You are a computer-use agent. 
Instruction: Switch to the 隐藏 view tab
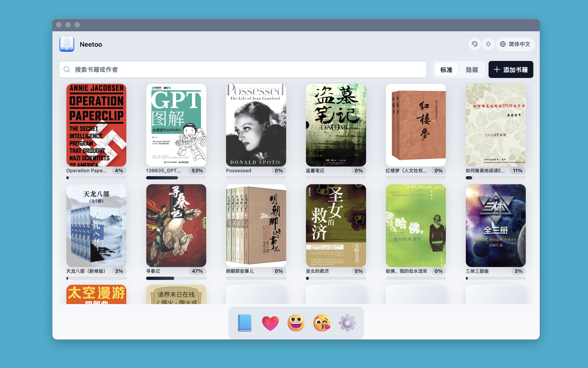click(x=472, y=70)
